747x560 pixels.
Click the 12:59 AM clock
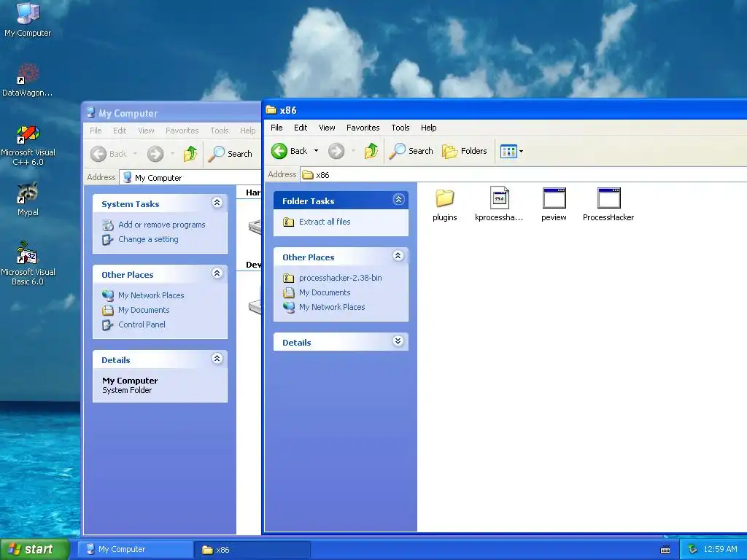tap(720, 550)
